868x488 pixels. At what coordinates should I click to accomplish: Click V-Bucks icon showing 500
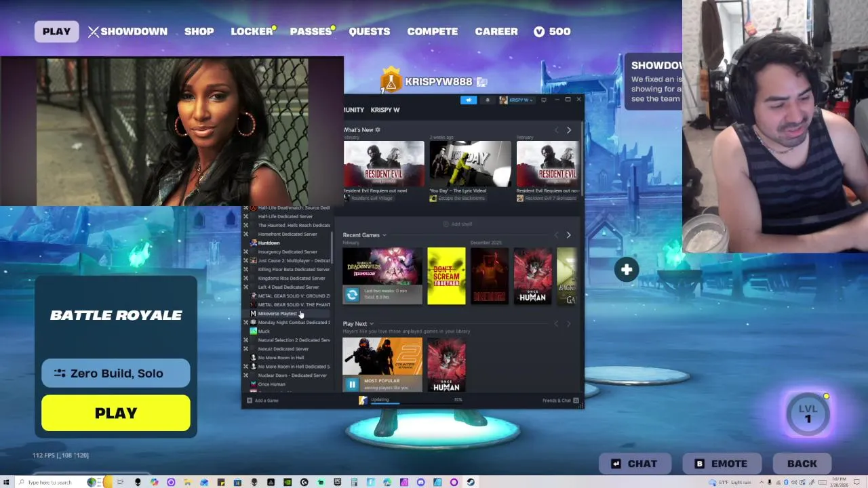[x=539, y=32]
